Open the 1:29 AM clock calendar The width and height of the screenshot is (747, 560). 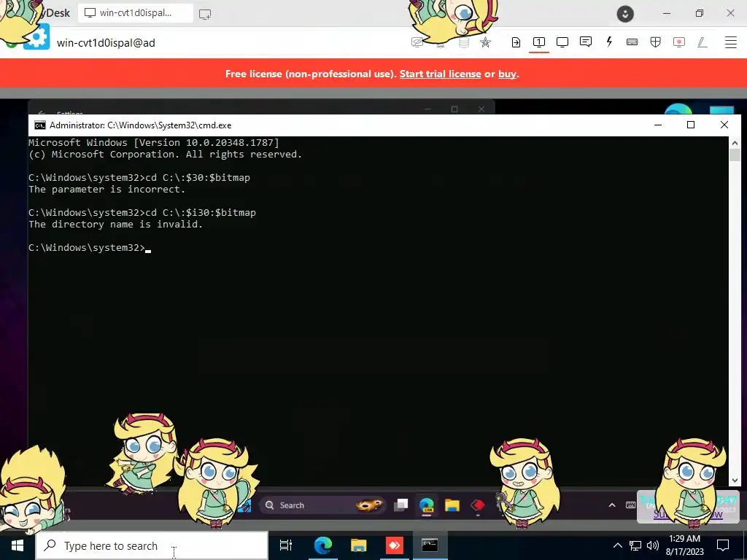click(684, 545)
